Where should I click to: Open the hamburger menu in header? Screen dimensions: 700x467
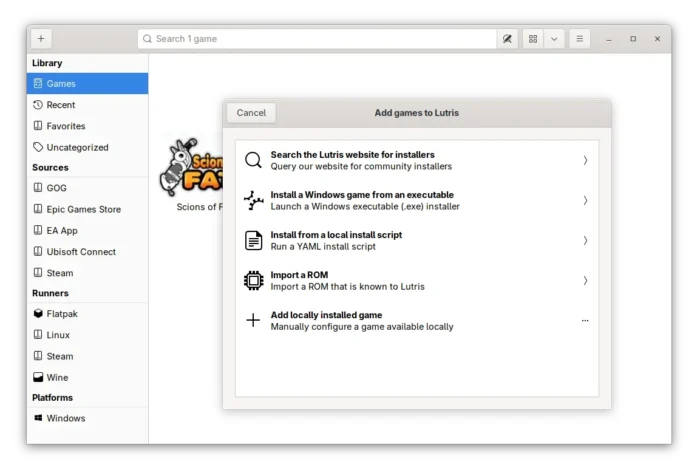(x=579, y=39)
